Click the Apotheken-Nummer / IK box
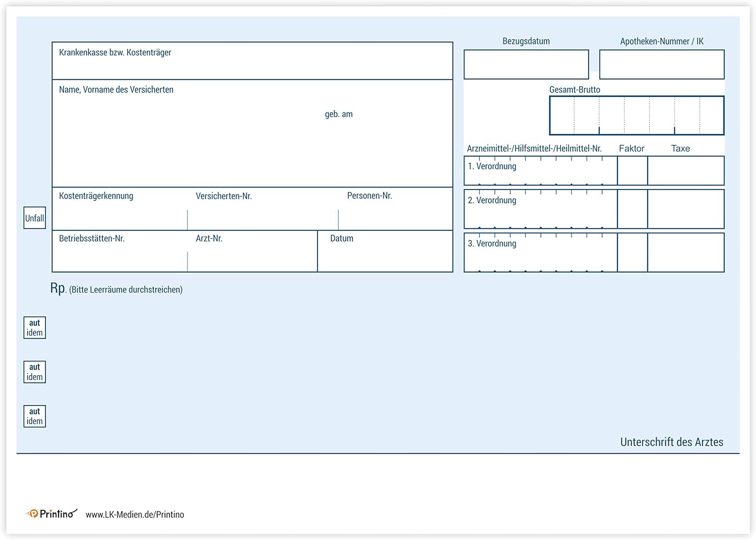The width and height of the screenshot is (756, 540). click(x=662, y=64)
